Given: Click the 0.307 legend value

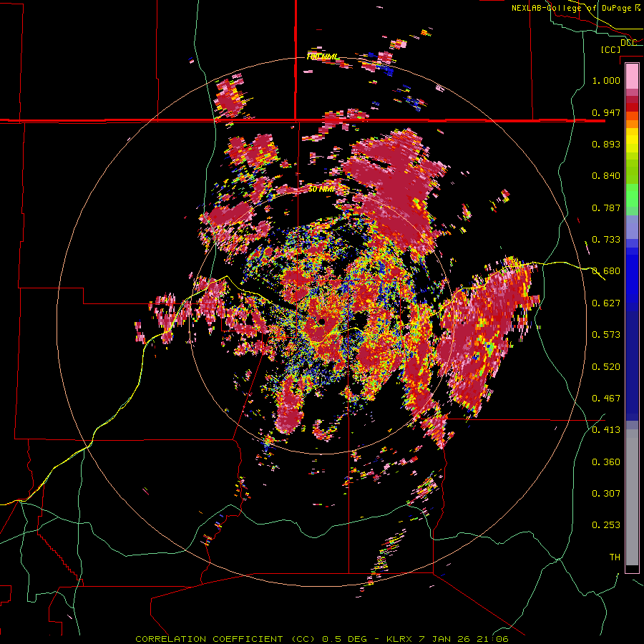Looking at the screenshot, I should point(606,494).
